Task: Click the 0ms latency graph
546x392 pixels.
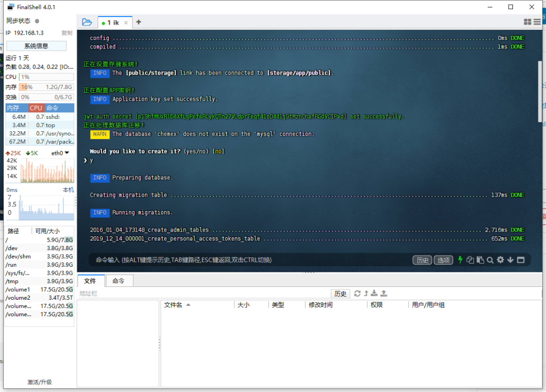Action: tap(46, 207)
